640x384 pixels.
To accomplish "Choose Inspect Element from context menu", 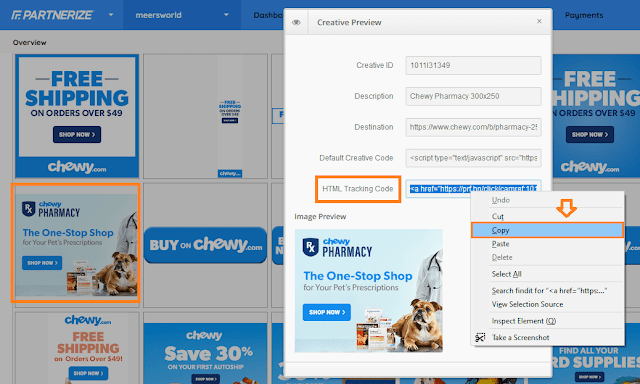I will 547,321.
